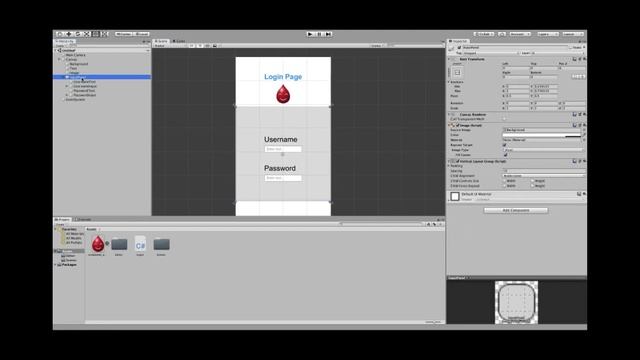The image size is (640, 360).
Task: Toggle Child Force Expand Width checkbox
Action: 505,186
